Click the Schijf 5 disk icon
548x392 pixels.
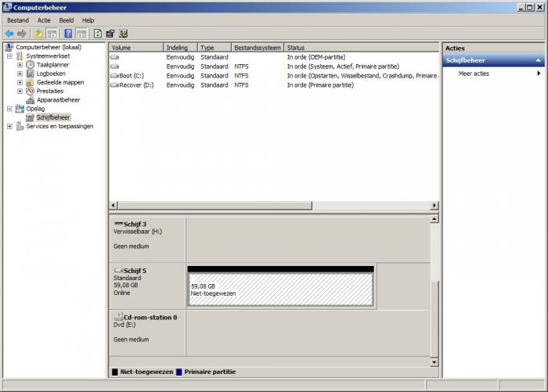point(118,271)
